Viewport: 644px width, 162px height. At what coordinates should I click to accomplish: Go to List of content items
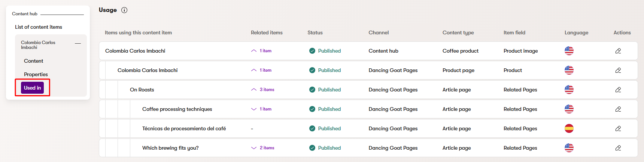pos(39,27)
